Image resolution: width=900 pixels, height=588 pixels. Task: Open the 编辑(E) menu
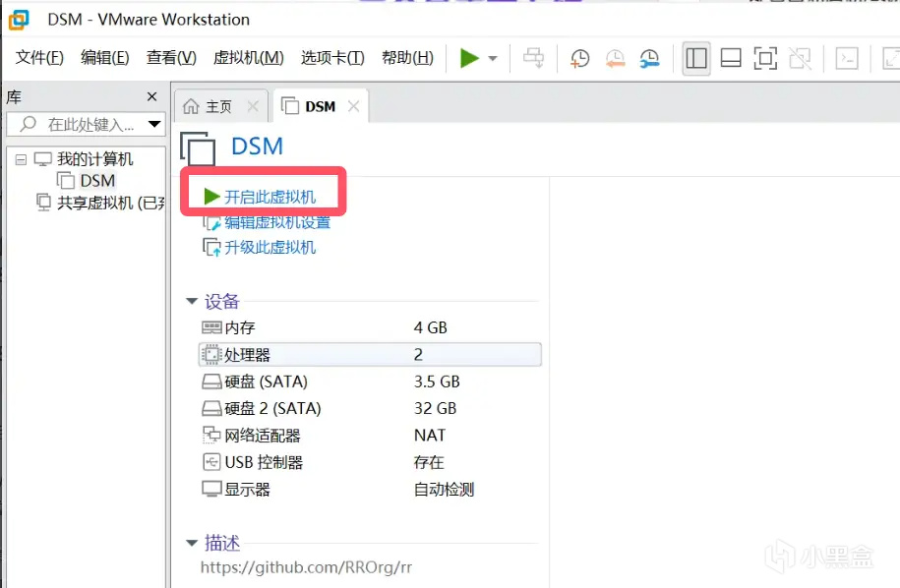(104, 58)
